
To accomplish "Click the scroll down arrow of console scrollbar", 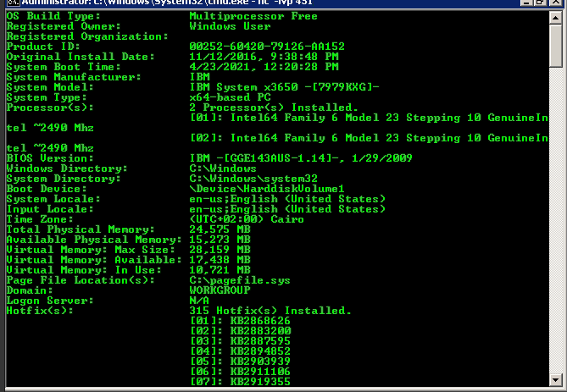I will (555, 379).
